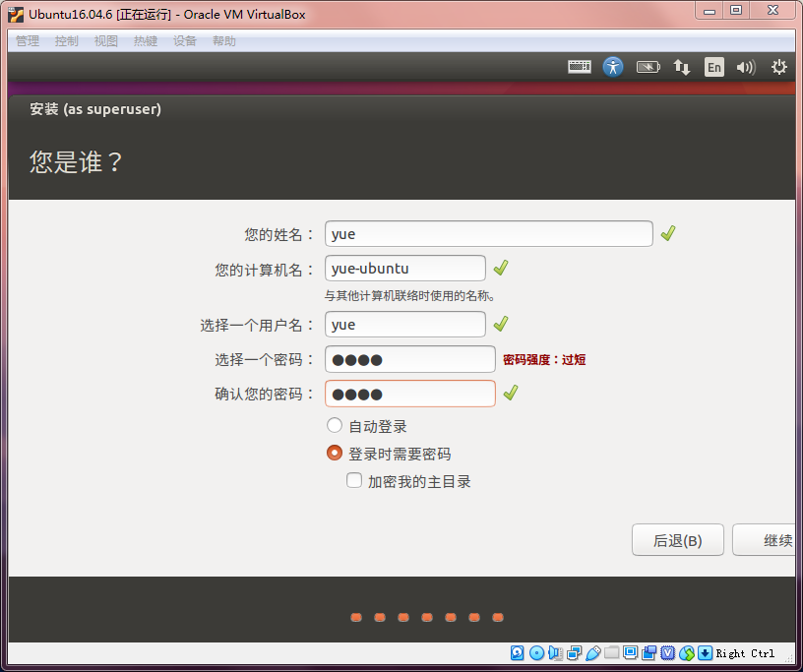
Task: Open the 控制 menu
Action: [x=67, y=41]
